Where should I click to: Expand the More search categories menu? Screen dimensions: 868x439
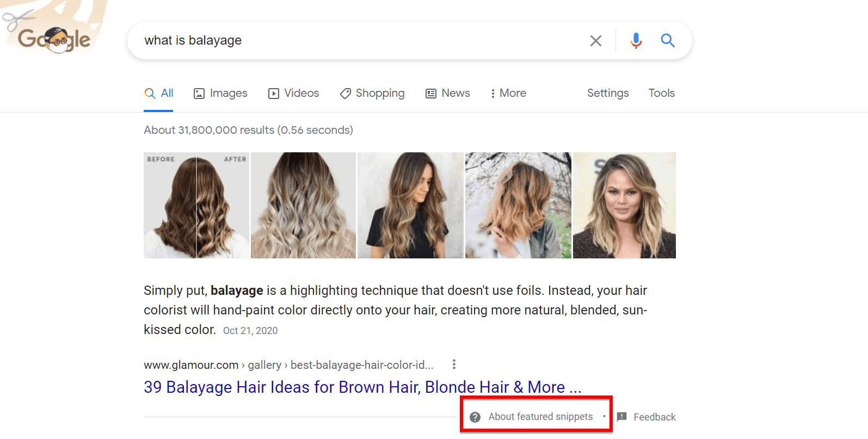pos(508,94)
